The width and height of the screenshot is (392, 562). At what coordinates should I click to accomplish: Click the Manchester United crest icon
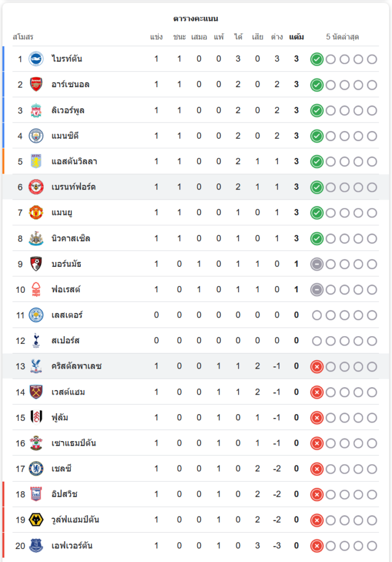36,212
